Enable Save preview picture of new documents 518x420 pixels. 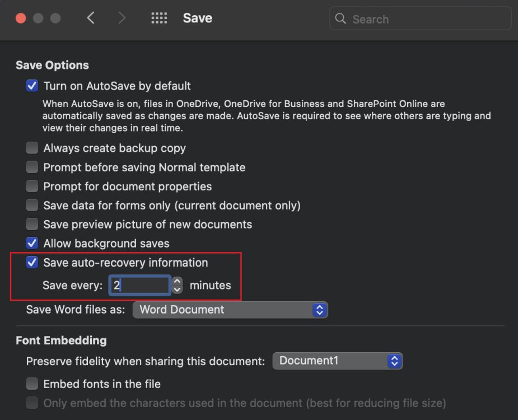click(32, 224)
